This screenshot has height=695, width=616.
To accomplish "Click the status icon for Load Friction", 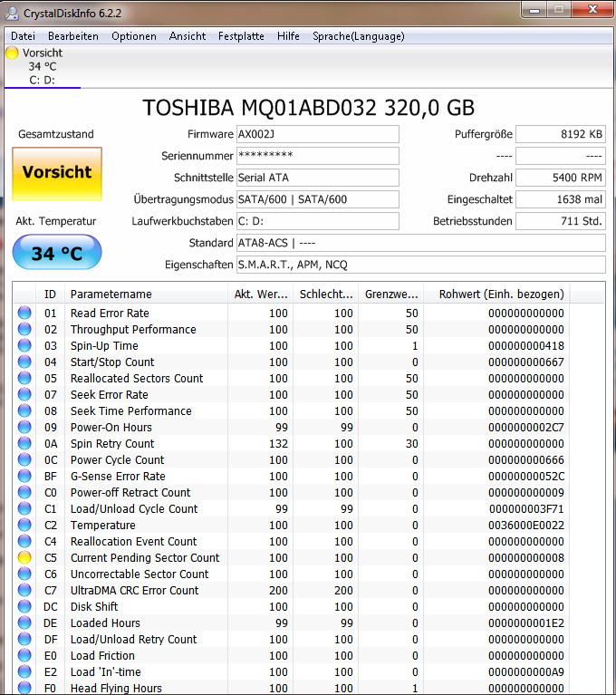I will coord(24,655).
